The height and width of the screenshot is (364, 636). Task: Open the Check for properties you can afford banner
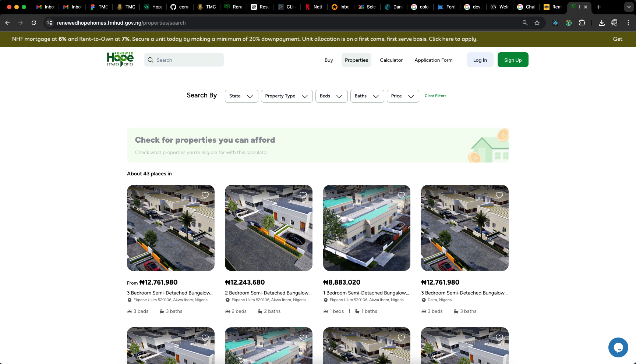click(x=318, y=145)
